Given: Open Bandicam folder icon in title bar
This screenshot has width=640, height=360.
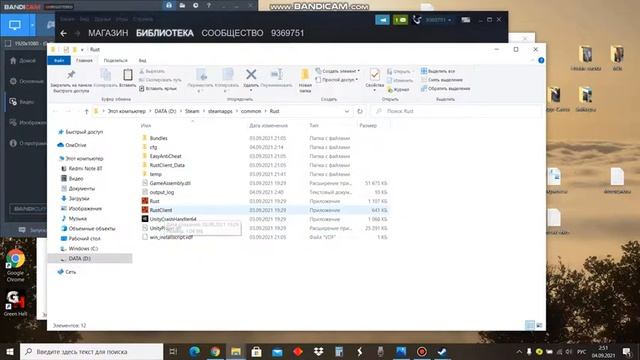Looking at the screenshot, I should pyautogui.click(x=182, y=5).
